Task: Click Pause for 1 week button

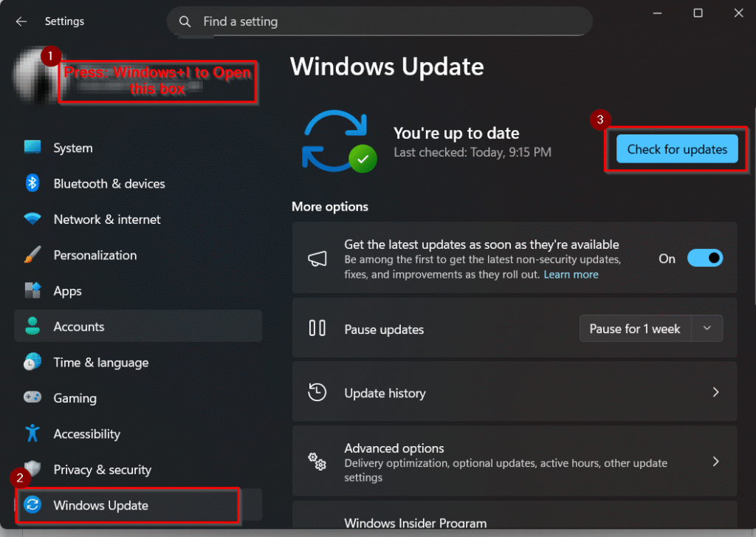Action: pyautogui.click(x=635, y=328)
